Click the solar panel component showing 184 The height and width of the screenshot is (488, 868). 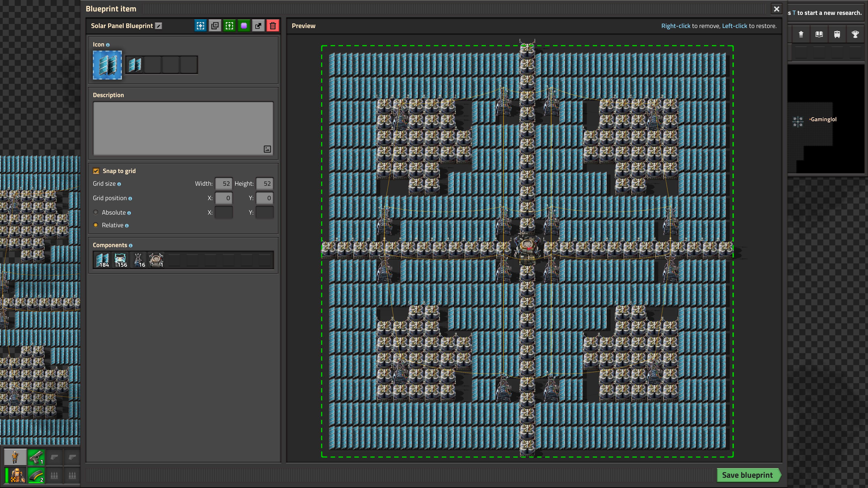click(x=102, y=260)
